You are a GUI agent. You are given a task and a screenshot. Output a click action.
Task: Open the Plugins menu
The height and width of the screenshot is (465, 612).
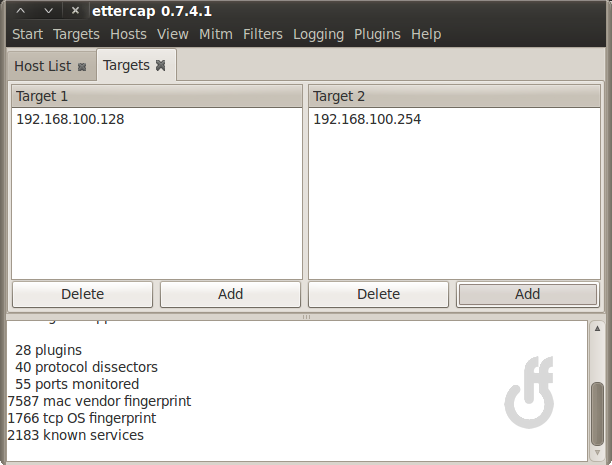pos(377,34)
